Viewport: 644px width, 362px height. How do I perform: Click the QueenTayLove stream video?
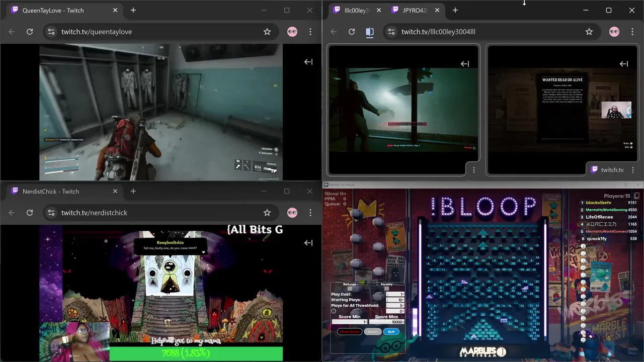[161, 112]
